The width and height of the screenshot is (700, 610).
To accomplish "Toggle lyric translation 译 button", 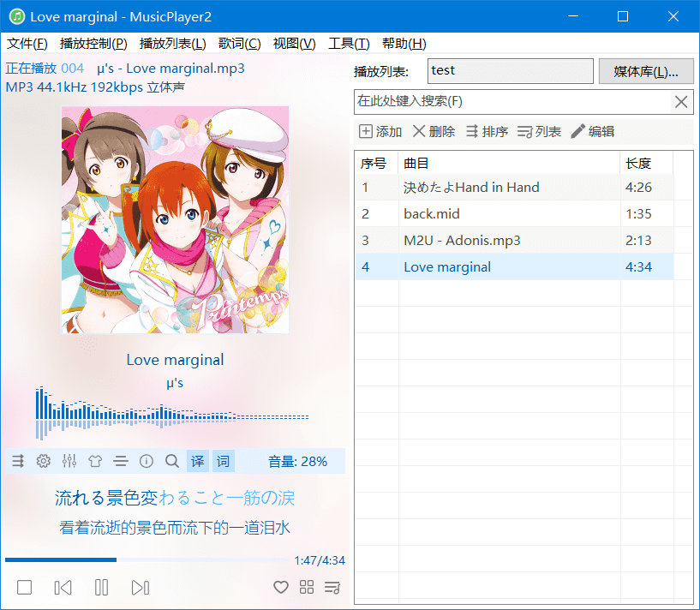I will tap(198, 461).
